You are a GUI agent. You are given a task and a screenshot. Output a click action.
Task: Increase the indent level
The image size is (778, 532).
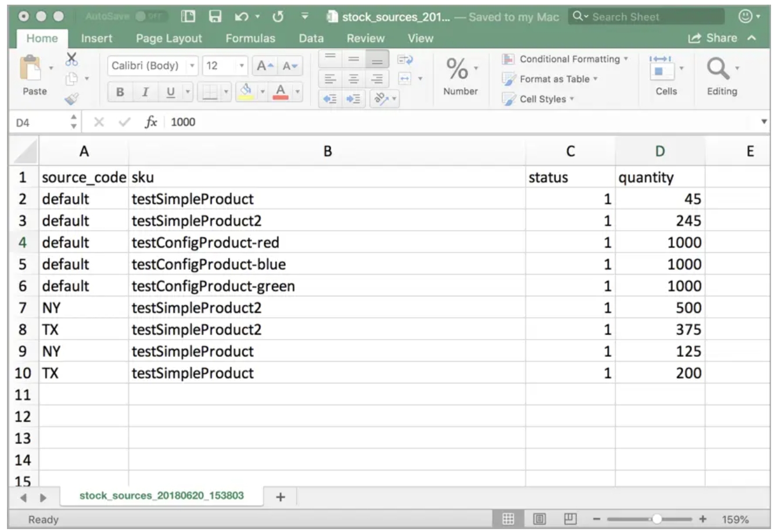click(x=353, y=99)
